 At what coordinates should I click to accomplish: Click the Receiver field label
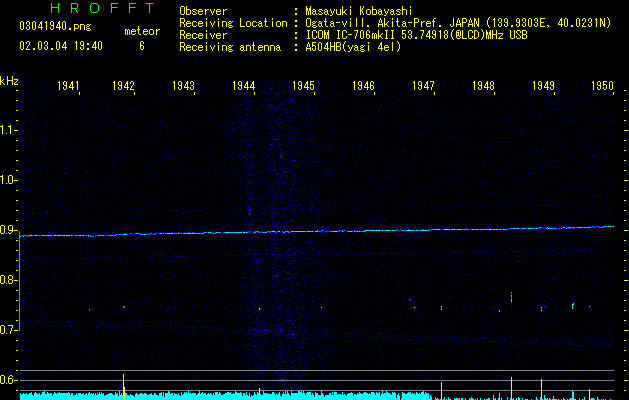coord(203,35)
